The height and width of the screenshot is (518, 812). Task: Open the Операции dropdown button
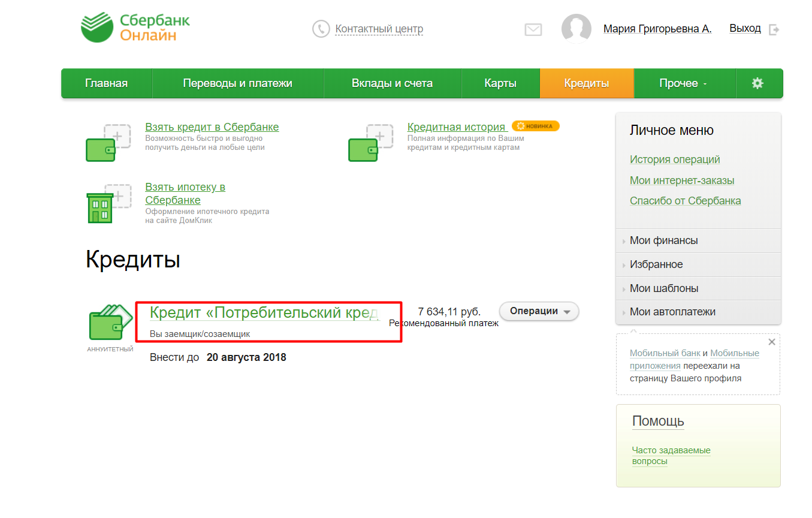(x=539, y=311)
